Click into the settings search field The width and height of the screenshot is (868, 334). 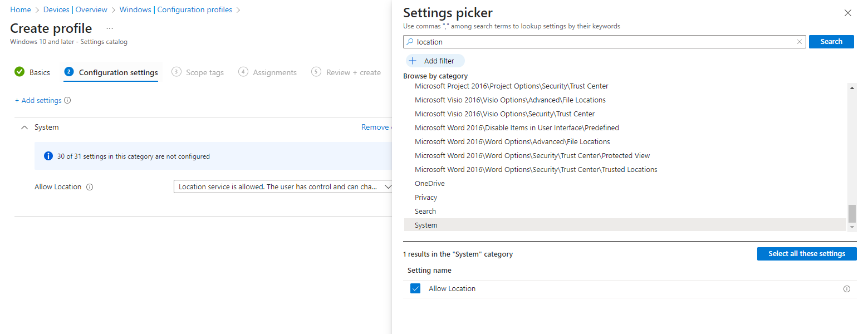(604, 42)
